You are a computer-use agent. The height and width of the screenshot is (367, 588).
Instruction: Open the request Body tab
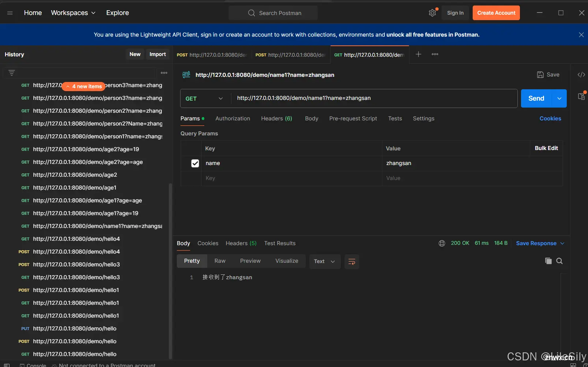(x=312, y=119)
